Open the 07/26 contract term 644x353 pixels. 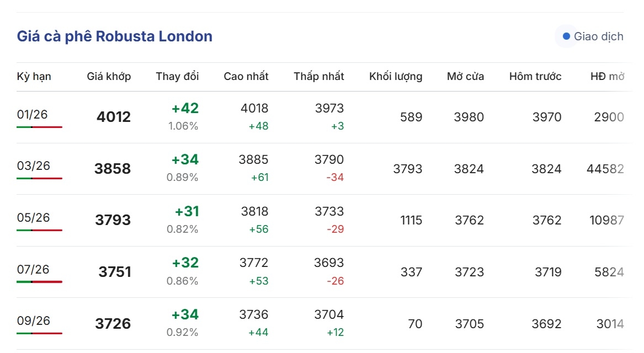33,270
